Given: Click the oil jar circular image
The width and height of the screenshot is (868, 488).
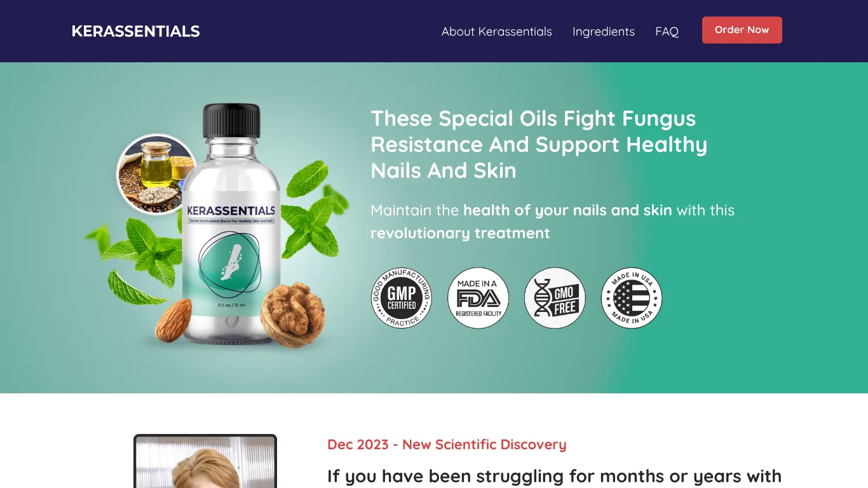Looking at the screenshot, I should 156,174.
